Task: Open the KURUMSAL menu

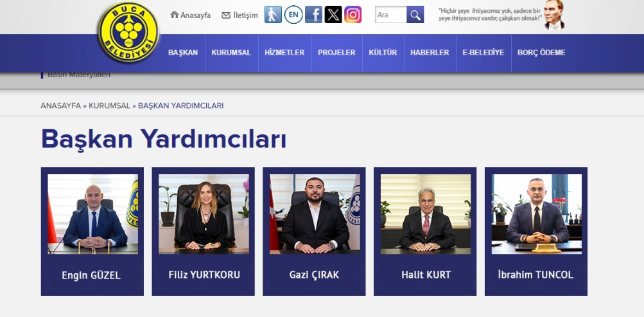Action: click(231, 53)
